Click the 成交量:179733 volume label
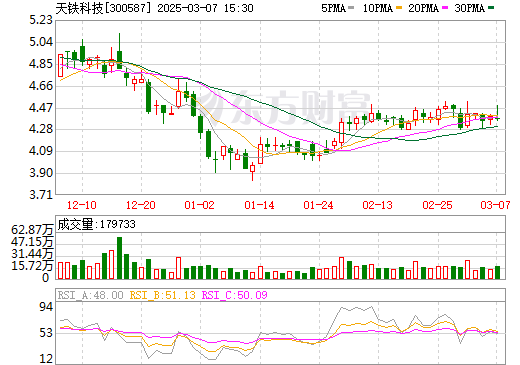The width and height of the screenshot is (520, 365). [x=96, y=224]
